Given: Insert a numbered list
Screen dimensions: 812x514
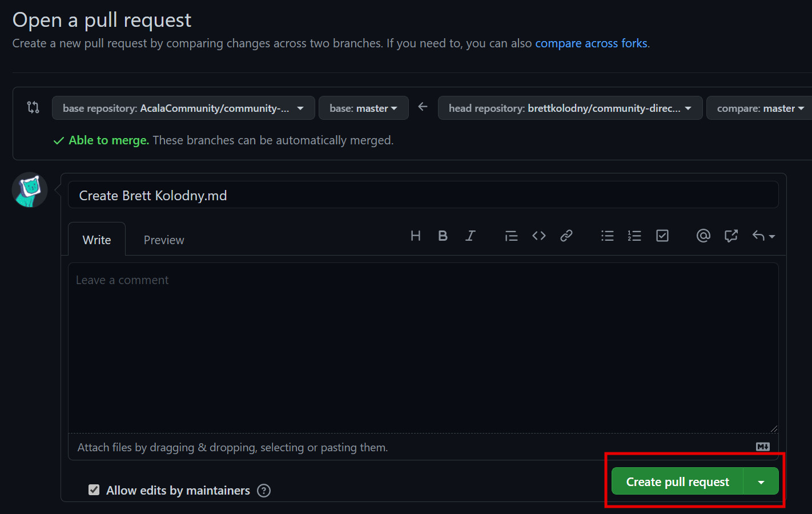Looking at the screenshot, I should click(x=634, y=236).
